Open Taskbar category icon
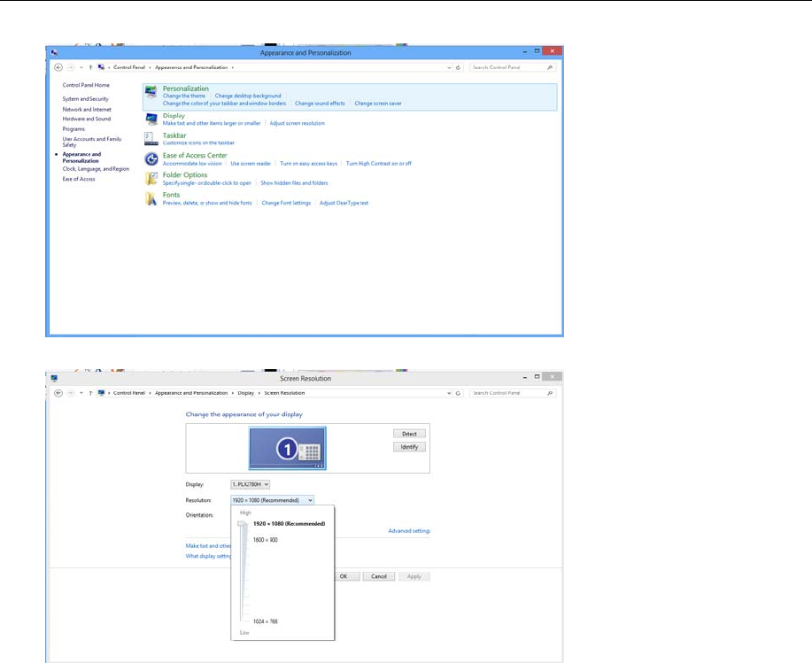The width and height of the screenshot is (812, 663). 151,139
